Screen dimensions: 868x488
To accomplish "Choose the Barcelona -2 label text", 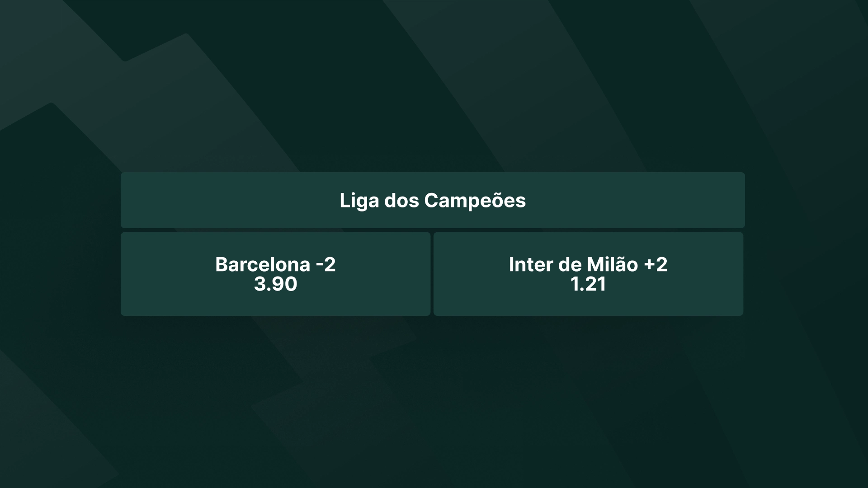I will coord(275,264).
